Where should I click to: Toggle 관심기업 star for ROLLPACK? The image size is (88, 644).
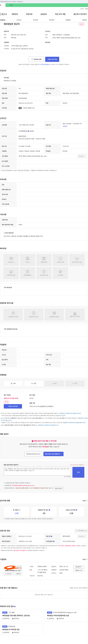[8, 574]
